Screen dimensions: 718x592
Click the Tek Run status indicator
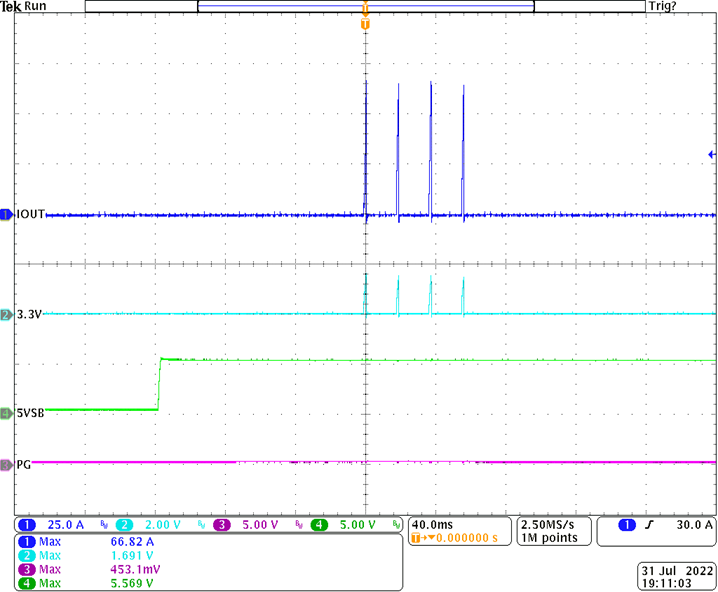click(23, 6)
